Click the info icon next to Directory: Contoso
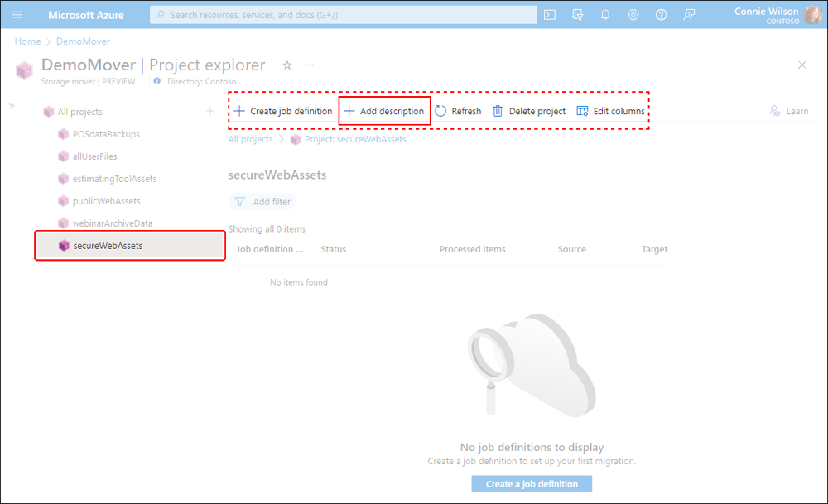The width and height of the screenshot is (828, 504). pyautogui.click(x=156, y=81)
